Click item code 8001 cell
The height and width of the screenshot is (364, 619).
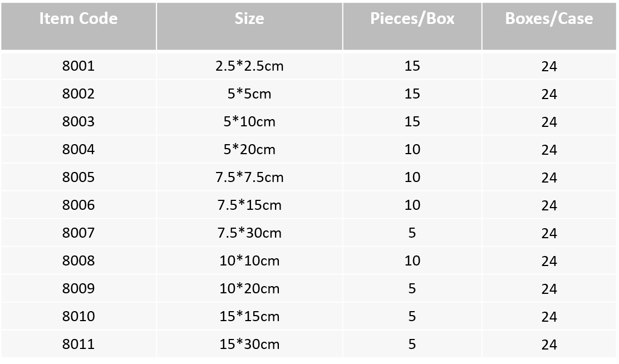(x=78, y=66)
